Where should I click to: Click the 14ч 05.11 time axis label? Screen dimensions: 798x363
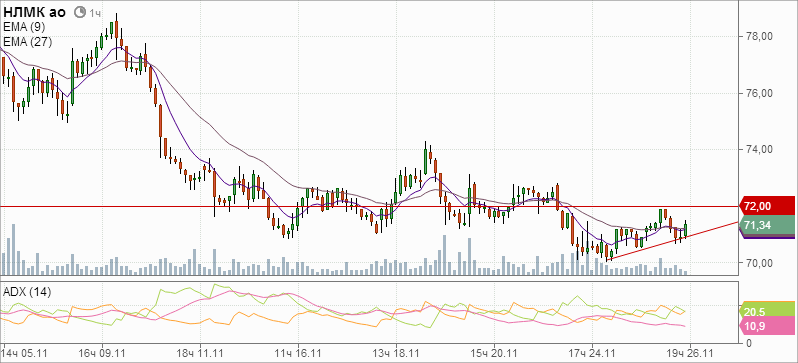[25, 352]
